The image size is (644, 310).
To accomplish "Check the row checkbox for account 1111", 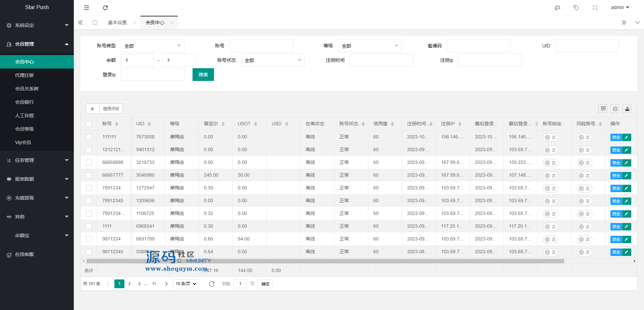I will point(89,226).
